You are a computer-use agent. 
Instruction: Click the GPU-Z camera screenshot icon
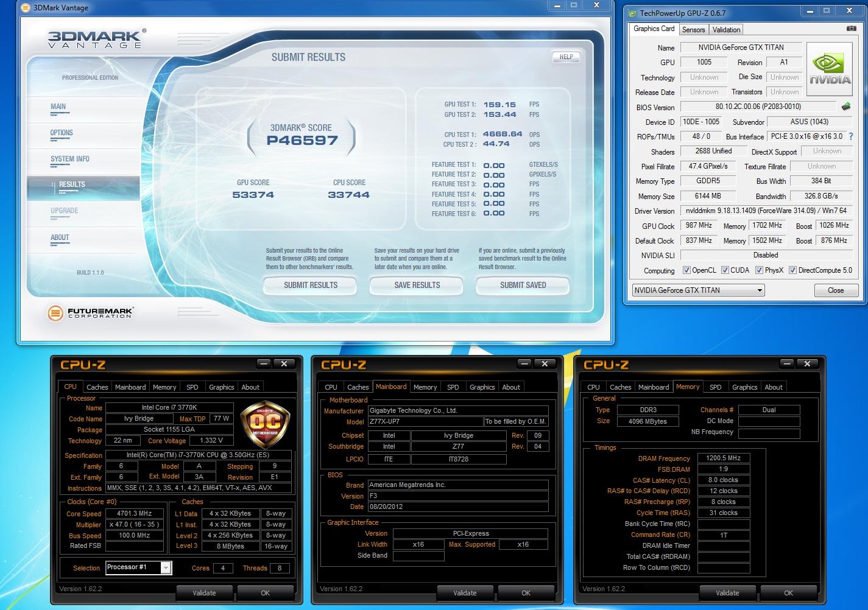851,29
